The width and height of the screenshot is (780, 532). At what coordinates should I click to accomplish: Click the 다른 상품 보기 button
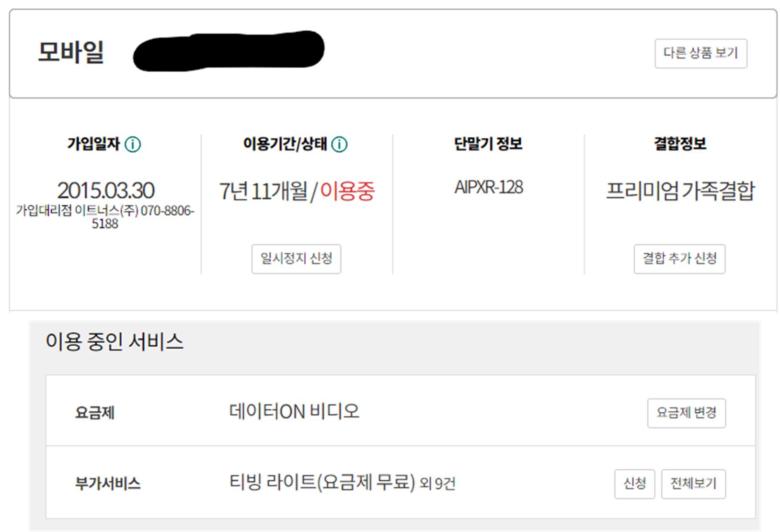tap(700, 53)
